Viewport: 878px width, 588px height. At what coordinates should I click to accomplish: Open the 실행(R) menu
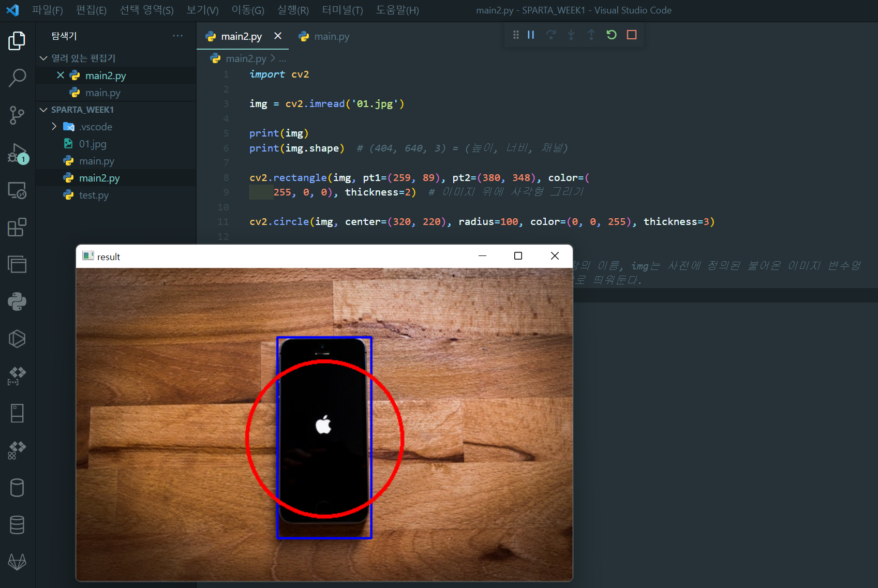(293, 10)
